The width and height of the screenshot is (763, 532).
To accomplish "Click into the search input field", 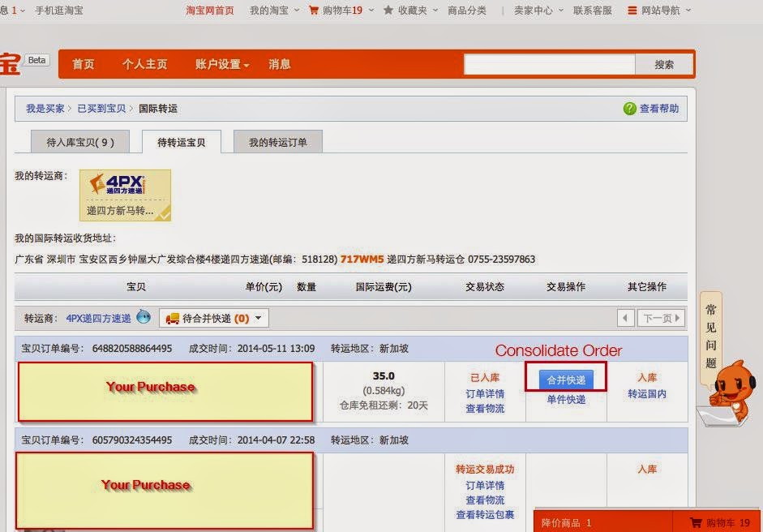I will tap(550, 64).
